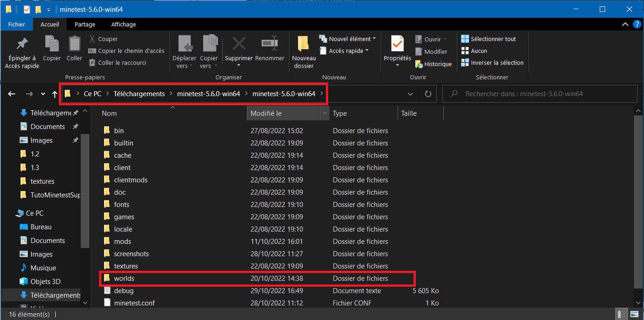This screenshot has height=320, width=644.
Task: Go up one folder level arrow
Action: 55,94
